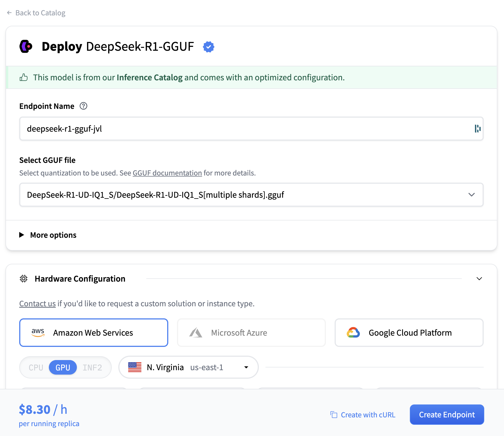Screen dimensions: 504x436
Task: Choose Google Cloud Platform provider
Action: (x=409, y=333)
